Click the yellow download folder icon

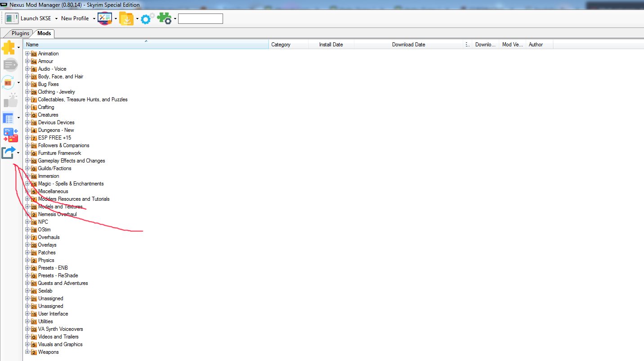click(126, 18)
